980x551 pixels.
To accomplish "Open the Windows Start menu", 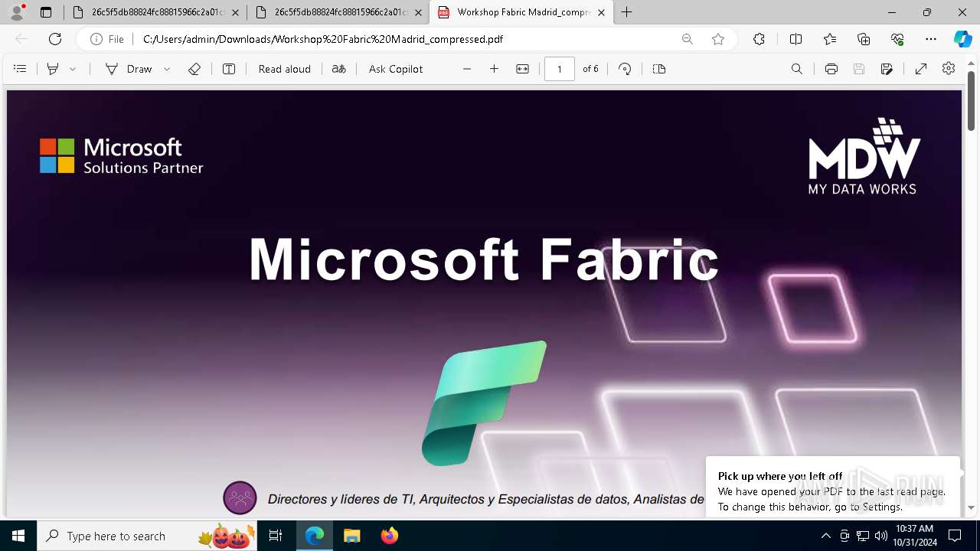I will pos(18,536).
